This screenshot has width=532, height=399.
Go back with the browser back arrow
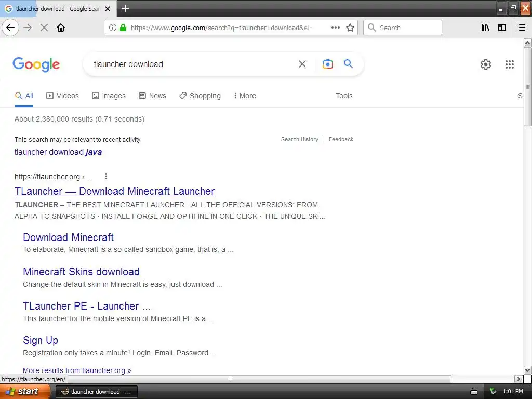pos(10,28)
